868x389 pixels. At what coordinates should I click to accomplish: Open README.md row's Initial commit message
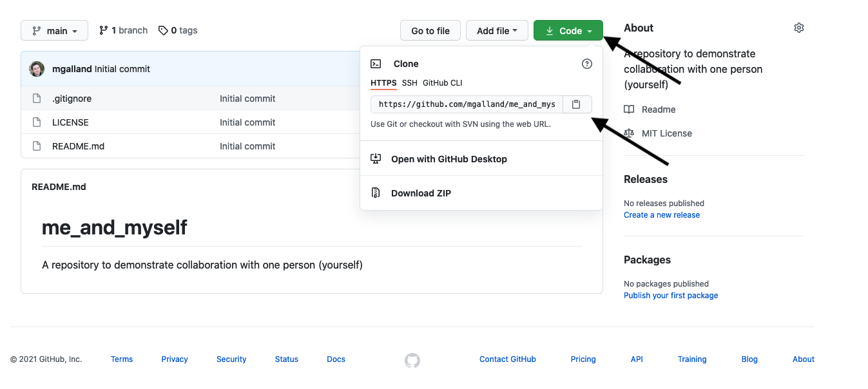tap(247, 146)
